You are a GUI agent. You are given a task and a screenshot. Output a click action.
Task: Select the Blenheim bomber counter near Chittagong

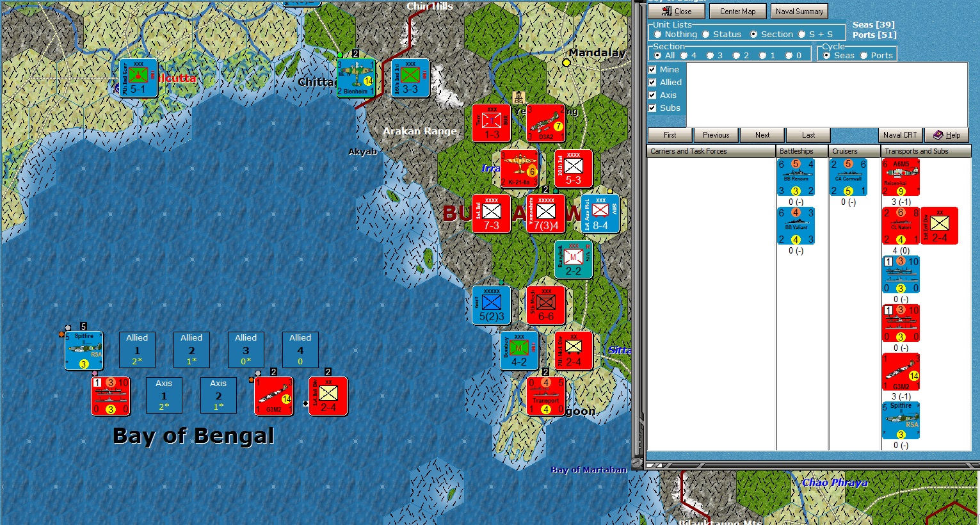point(356,78)
